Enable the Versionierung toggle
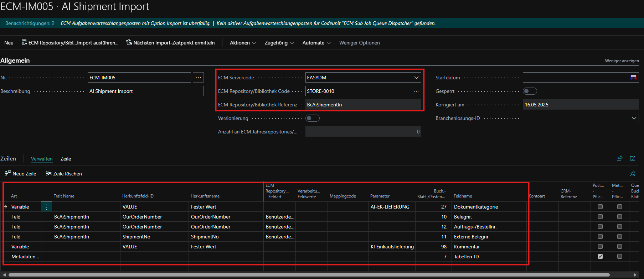Viewport: 644px width, 279px height. [x=312, y=118]
